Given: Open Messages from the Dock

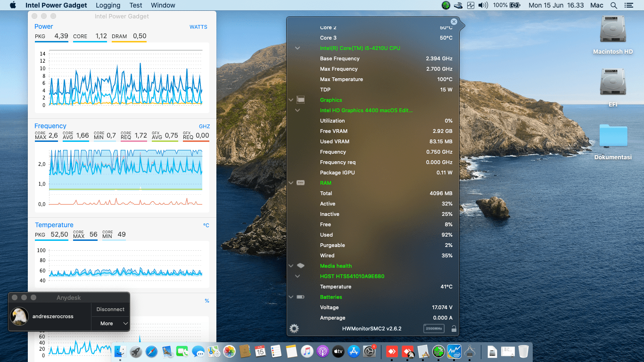Looking at the screenshot, I should point(198,351).
